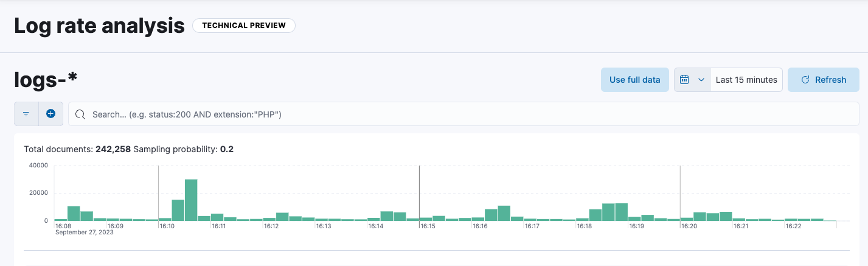The height and width of the screenshot is (266, 868).
Task: Expand the chevron beside the calendar icon
Action: pos(701,80)
